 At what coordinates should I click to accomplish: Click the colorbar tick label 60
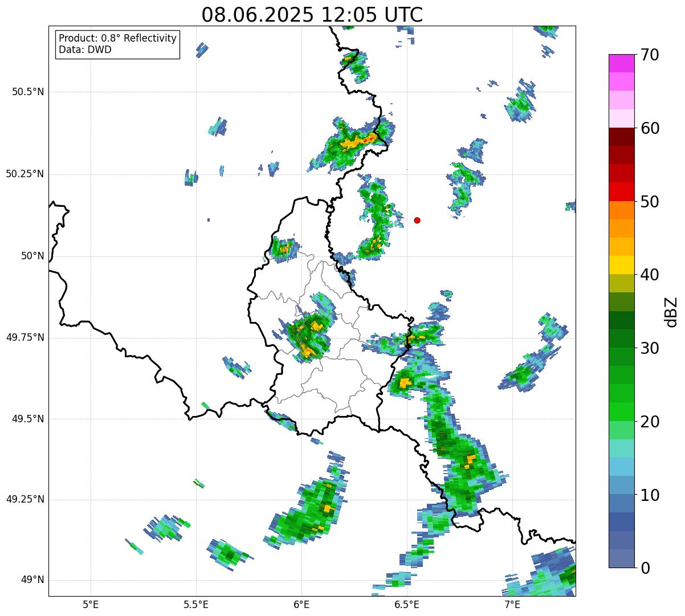point(650,128)
